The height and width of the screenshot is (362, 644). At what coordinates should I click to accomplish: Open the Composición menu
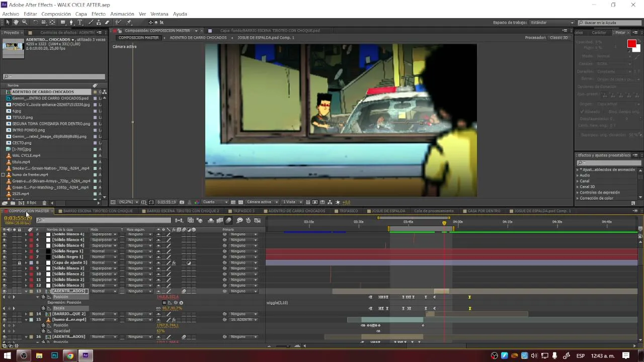(x=56, y=14)
